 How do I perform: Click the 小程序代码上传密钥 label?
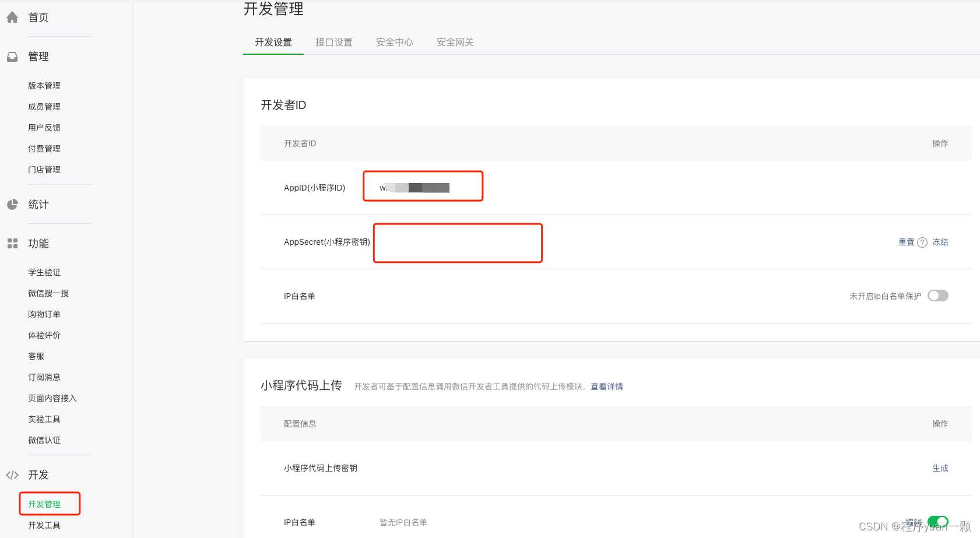(321, 468)
